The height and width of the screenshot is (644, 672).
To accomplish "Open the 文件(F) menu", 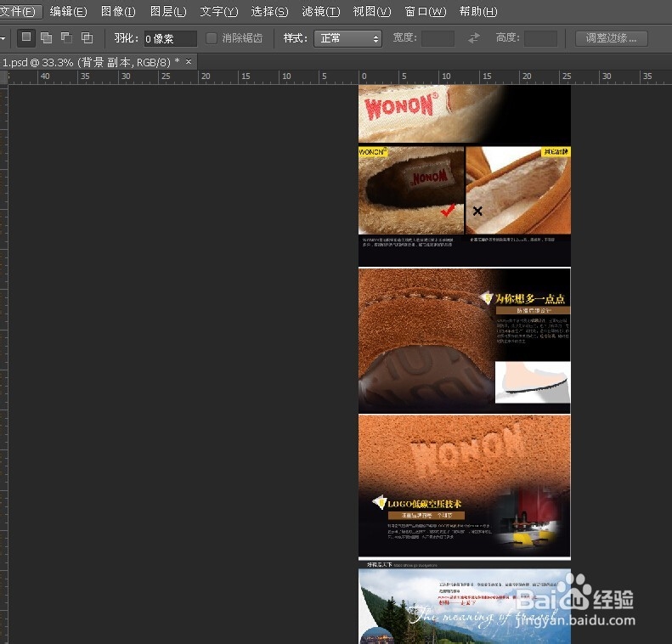I will 20,11.
